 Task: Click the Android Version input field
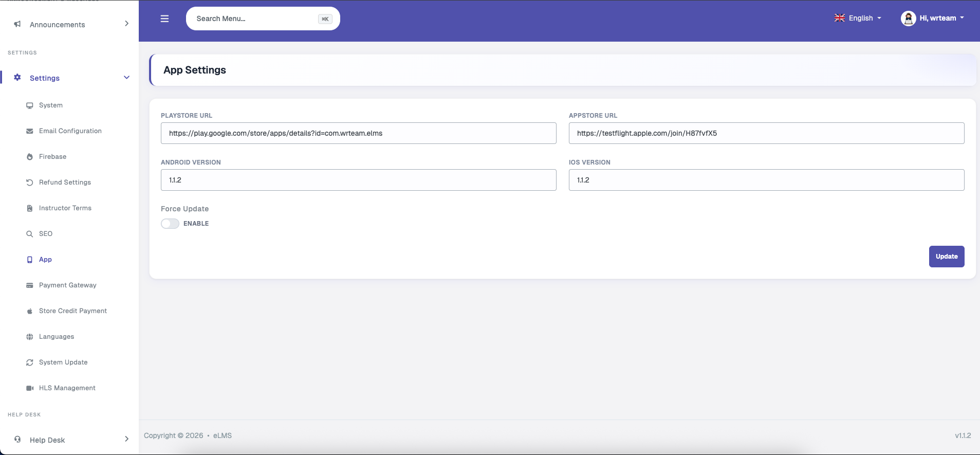point(359,180)
